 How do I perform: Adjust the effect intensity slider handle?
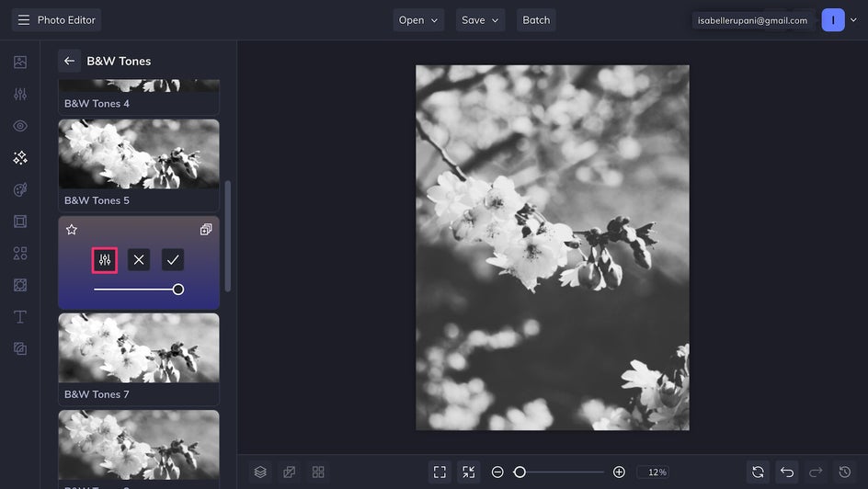click(x=178, y=290)
